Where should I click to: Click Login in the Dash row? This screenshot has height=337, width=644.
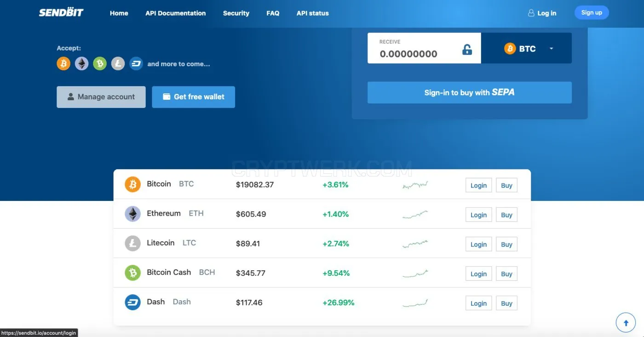(478, 303)
